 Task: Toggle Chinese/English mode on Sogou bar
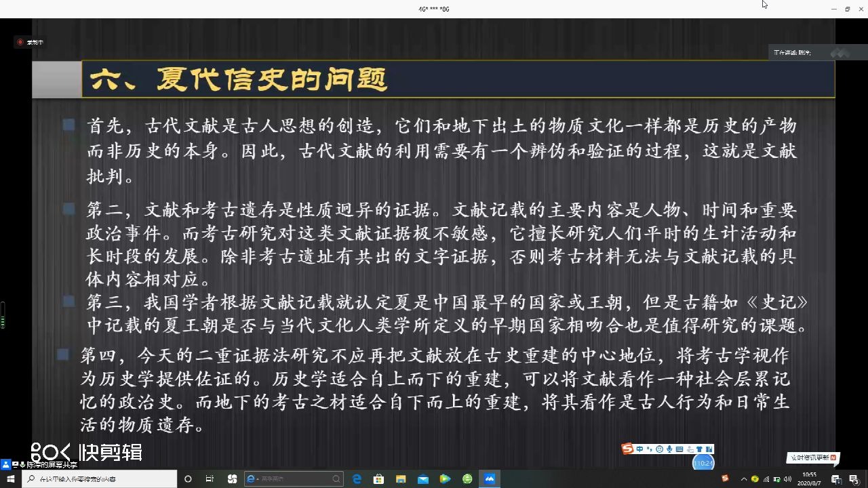(x=639, y=449)
